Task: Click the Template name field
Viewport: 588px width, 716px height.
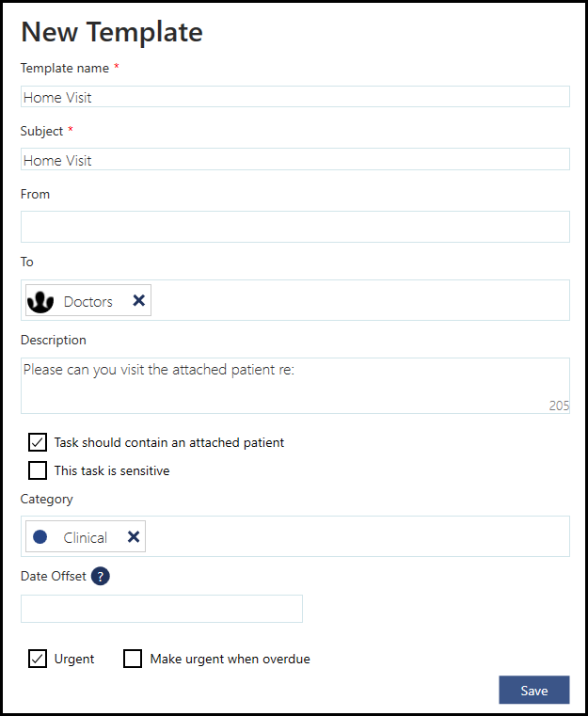Action: click(294, 97)
